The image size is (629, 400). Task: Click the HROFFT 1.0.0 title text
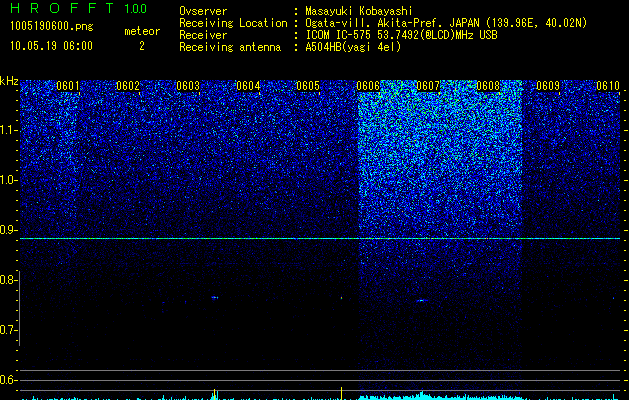[x=79, y=8]
